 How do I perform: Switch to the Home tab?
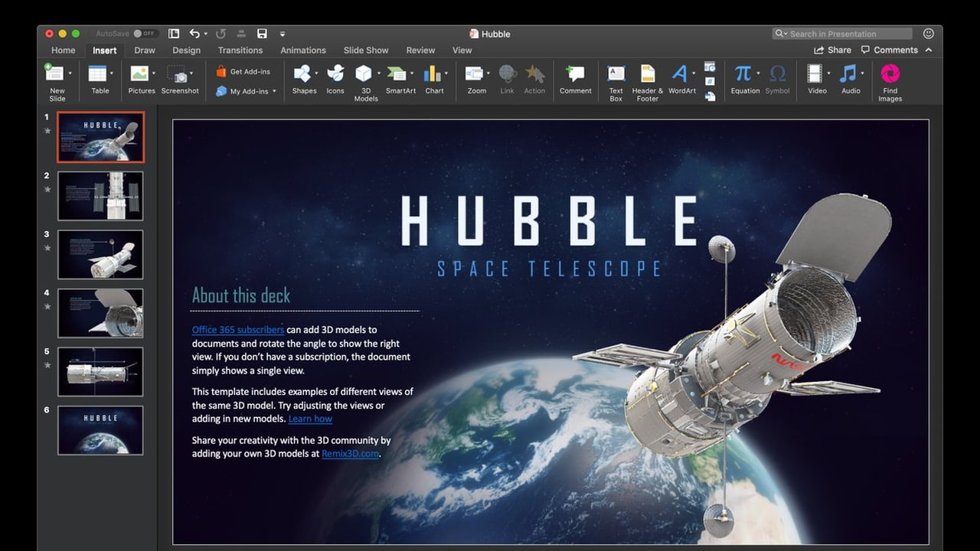tap(64, 51)
